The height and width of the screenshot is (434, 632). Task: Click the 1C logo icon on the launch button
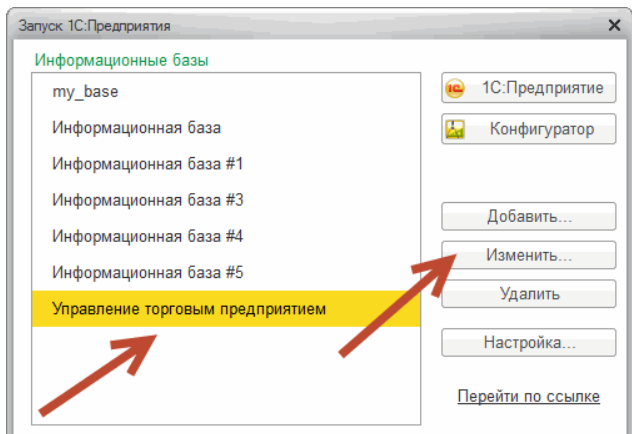click(x=456, y=88)
